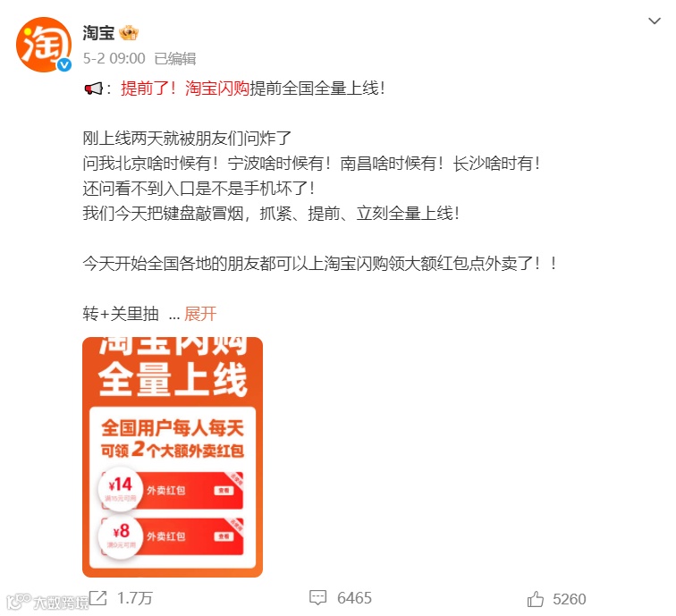Click the ¥14 外卖红包 coupon
676x616 pixels.
click(171, 490)
